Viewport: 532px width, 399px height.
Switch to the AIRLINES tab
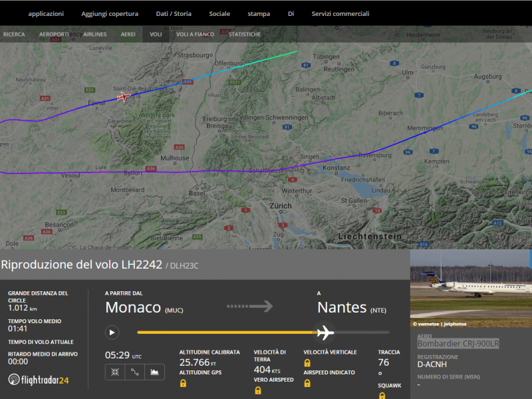point(94,35)
